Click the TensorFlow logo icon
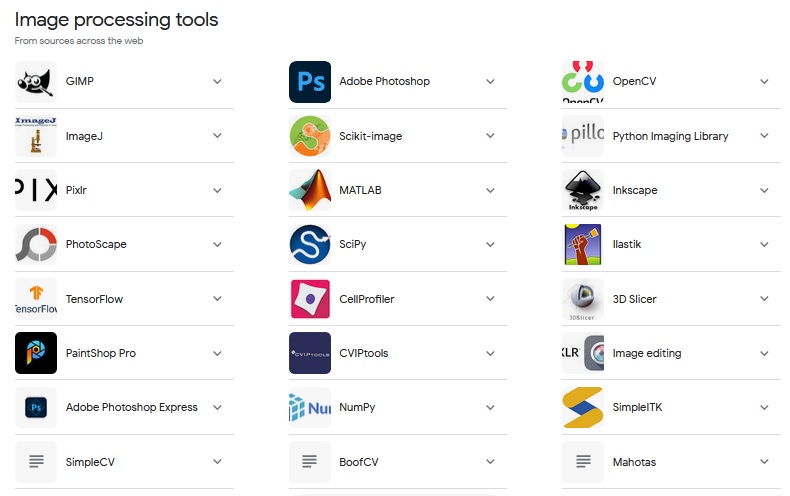Image resolution: width=790 pixels, height=496 pixels. pyautogui.click(x=36, y=299)
